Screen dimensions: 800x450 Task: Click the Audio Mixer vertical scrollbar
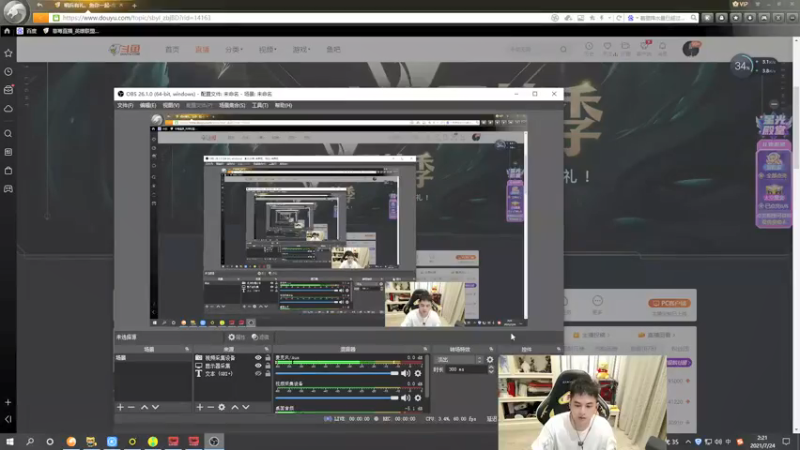[427, 377]
